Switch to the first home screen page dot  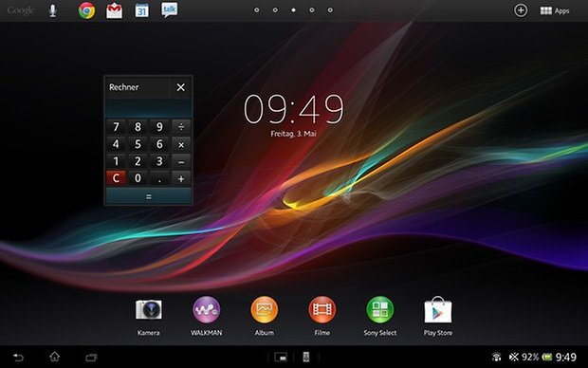(256, 10)
